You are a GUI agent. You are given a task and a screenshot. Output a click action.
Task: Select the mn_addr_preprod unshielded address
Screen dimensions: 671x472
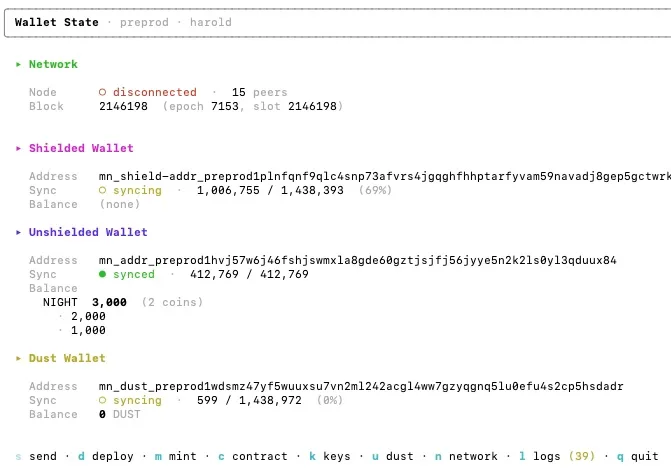pyautogui.click(x=357, y=260)
